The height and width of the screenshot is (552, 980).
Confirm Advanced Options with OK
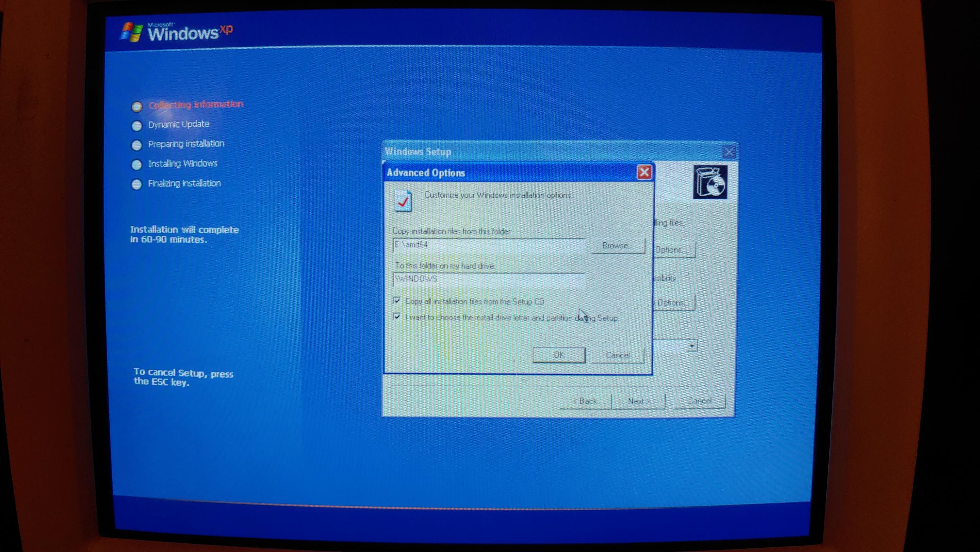click(x=559, y=355)
